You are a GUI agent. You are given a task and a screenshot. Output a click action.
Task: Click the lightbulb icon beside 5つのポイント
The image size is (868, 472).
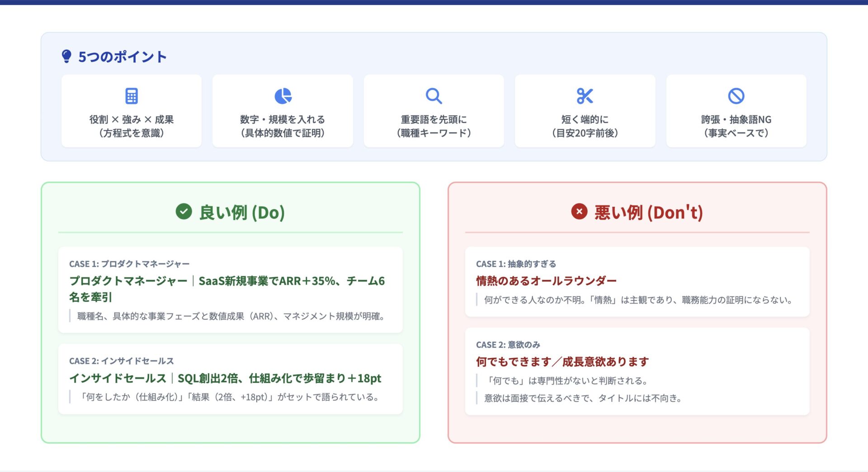point(66,56)
